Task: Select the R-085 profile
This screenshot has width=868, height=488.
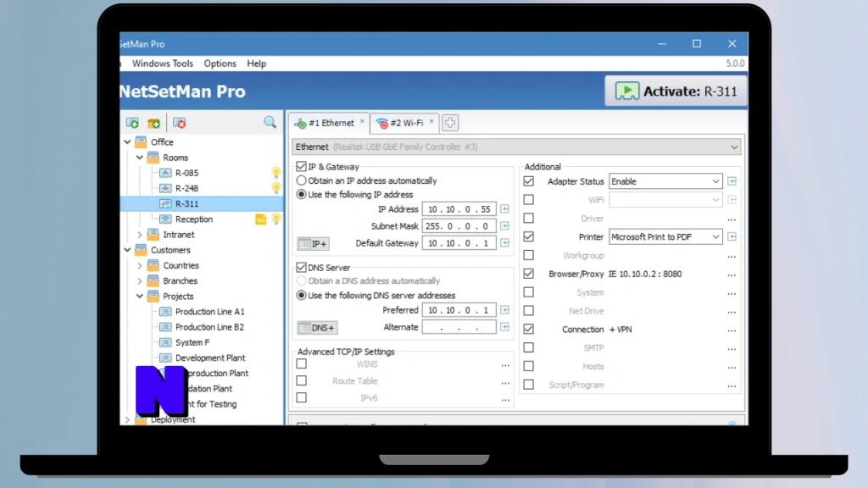Action: click(186, 173)
